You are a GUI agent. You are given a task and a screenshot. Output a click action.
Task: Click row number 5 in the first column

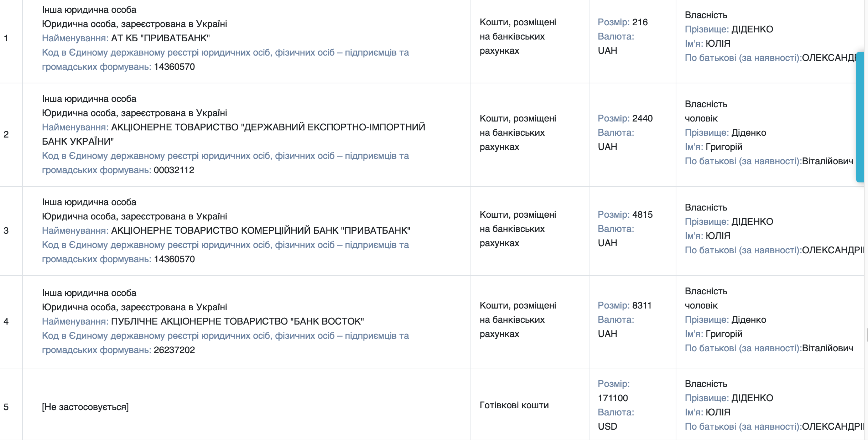click(6, 407)
